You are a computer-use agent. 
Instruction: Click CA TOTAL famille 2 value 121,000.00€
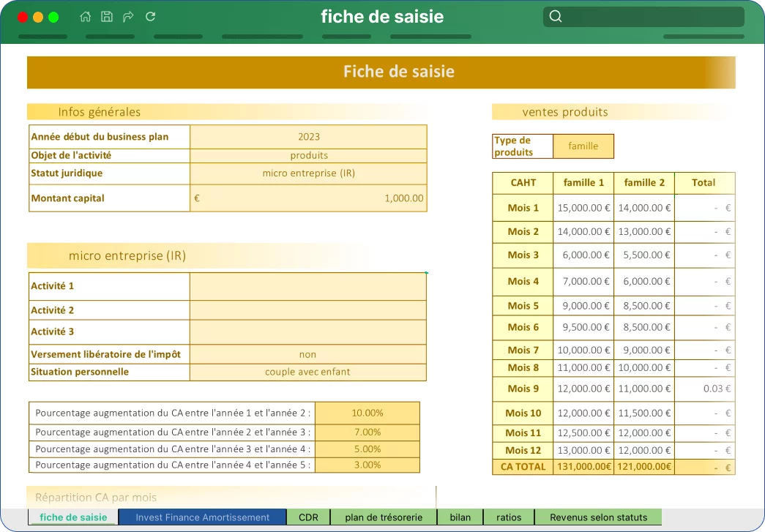point(644,467)
